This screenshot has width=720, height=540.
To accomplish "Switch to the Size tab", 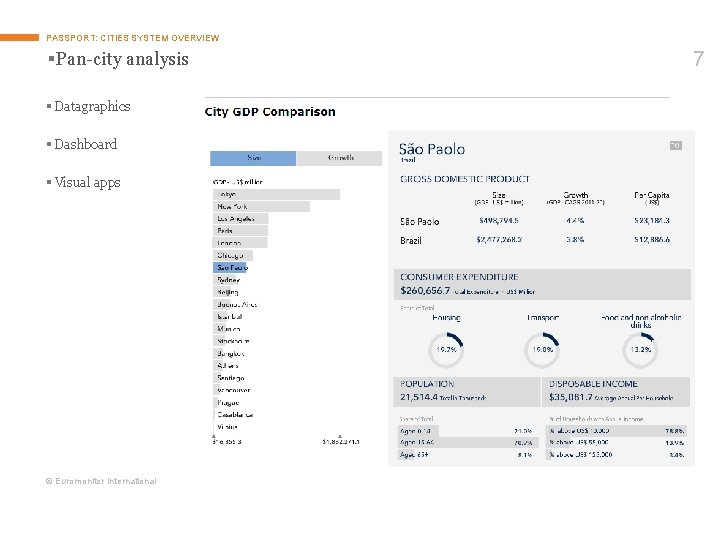I will [253, 158].
